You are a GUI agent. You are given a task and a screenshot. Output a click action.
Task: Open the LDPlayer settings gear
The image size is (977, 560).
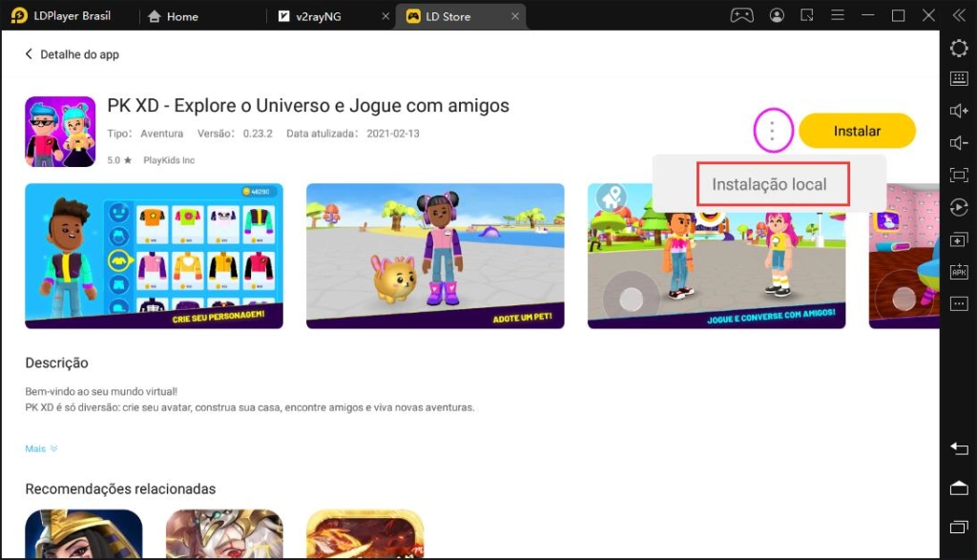[x=959, y=48]
